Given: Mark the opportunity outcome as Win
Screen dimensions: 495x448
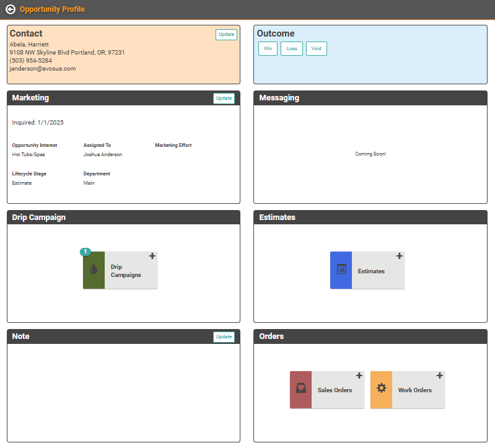Looking at the screenshot, I should [268, 48].
